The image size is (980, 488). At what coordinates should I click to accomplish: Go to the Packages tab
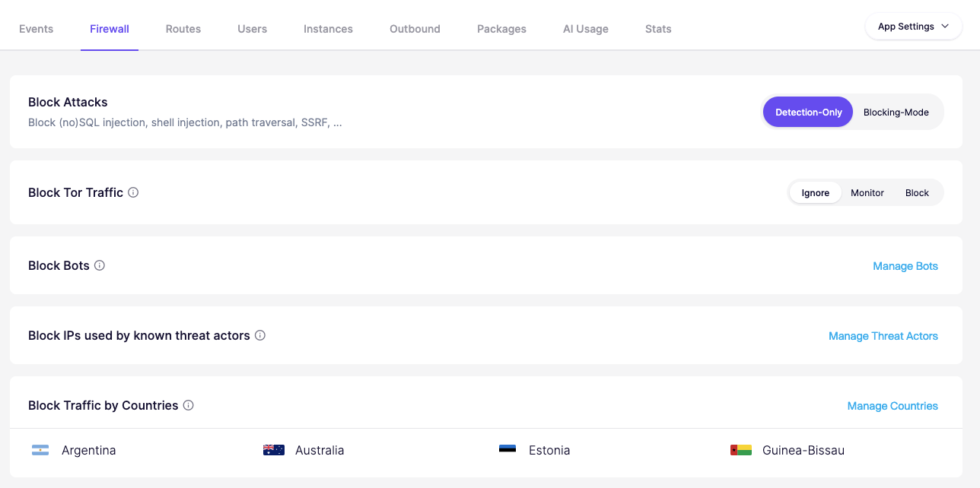501,29
